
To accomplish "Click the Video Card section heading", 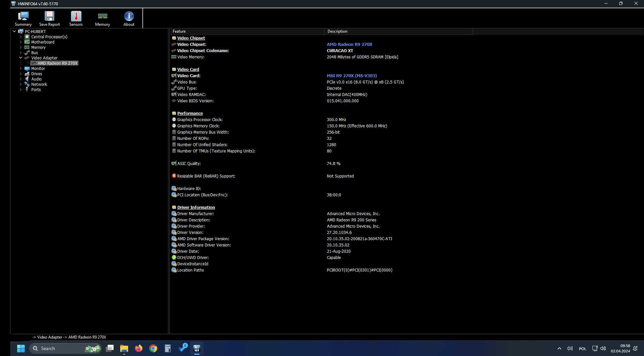I will pyautogui.click(x=188, y=69).
